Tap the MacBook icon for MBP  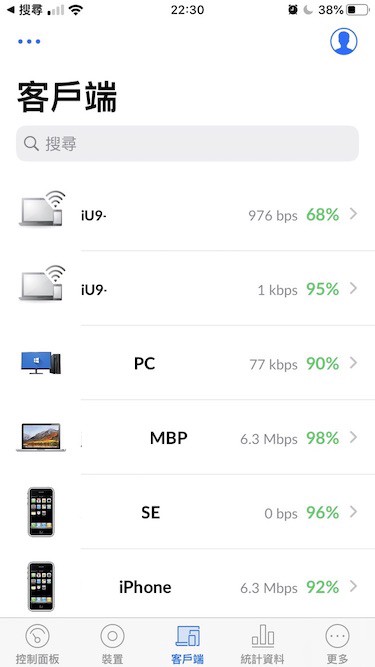click(x=41, y=437)
